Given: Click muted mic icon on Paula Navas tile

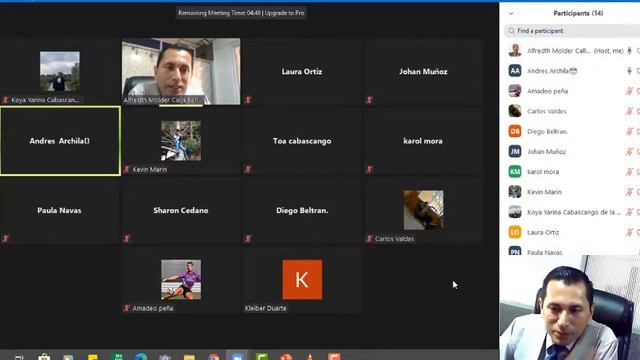Looking at the screenshot, I should pos(5,238).
